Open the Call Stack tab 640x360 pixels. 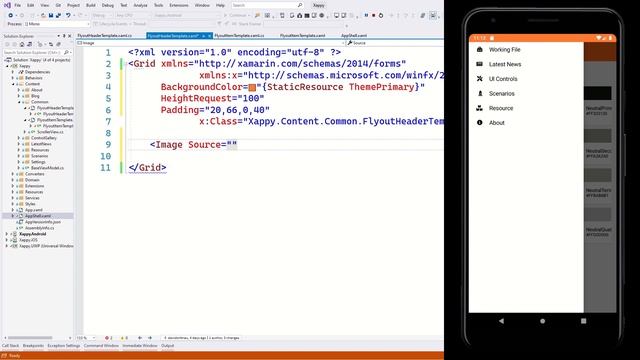(11, 346)
